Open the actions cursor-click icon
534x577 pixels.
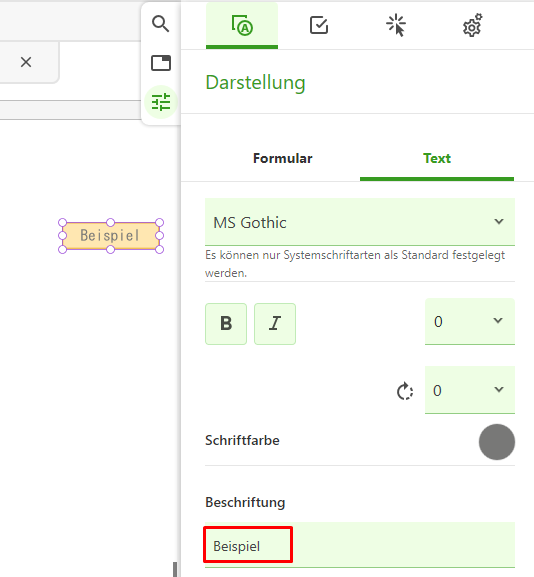(396, 25)
